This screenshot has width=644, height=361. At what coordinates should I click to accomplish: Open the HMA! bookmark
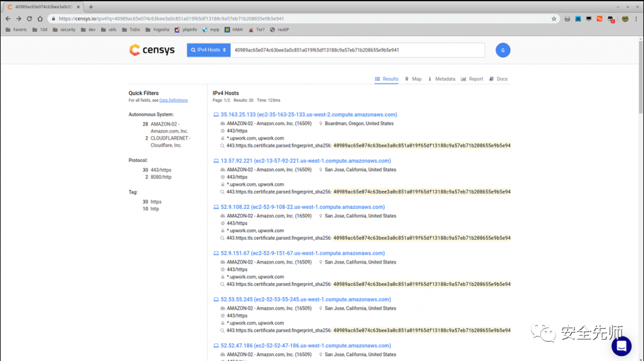(233, 30)
